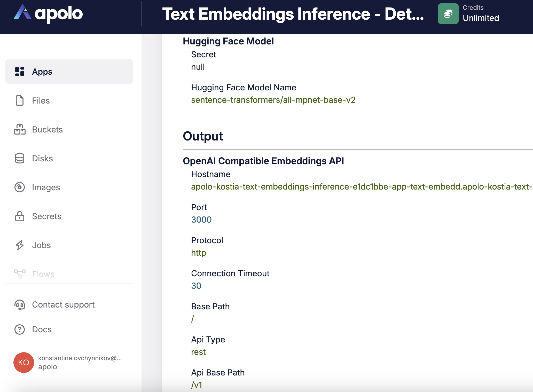Click the Apps grid icon
The height and width of the screenshot is (392, 533).
[20, 72]
